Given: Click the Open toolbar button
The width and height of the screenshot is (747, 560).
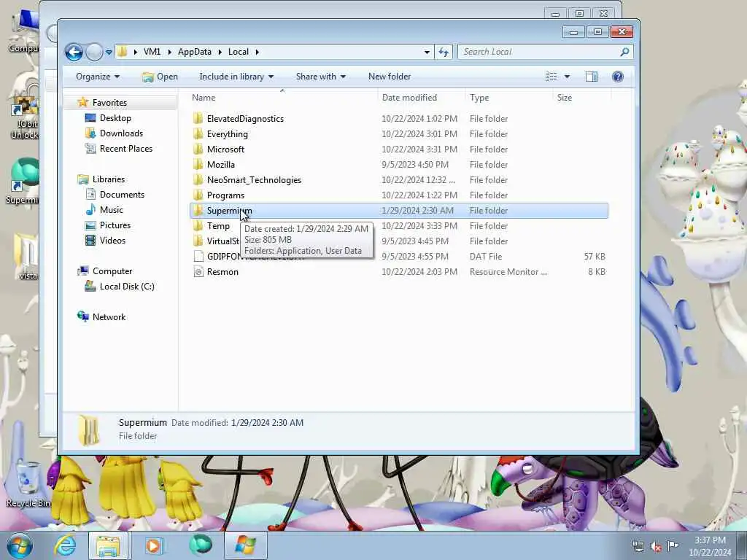Looking at the screenshot, I should [x=160, y=76].
